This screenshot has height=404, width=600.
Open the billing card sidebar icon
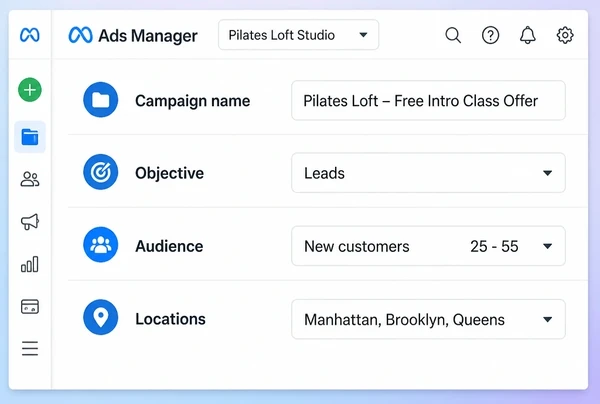point(30,306)
